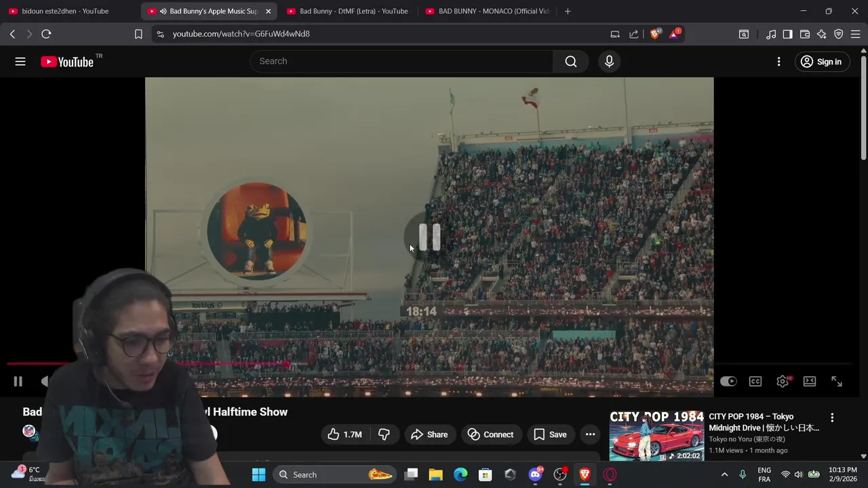Focus the YouTube search field
The width and height of the screenshot is (868, 488).
coord(401,62)
